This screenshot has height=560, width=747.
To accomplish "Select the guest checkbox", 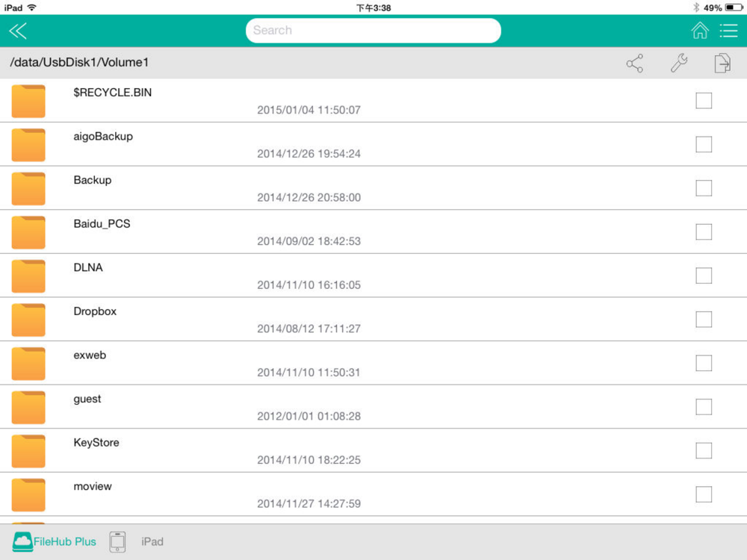I will point(704,407).
